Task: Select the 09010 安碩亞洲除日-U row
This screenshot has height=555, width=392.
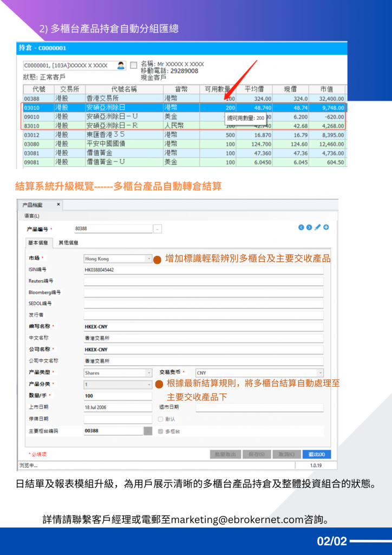Action: (184, 117)
